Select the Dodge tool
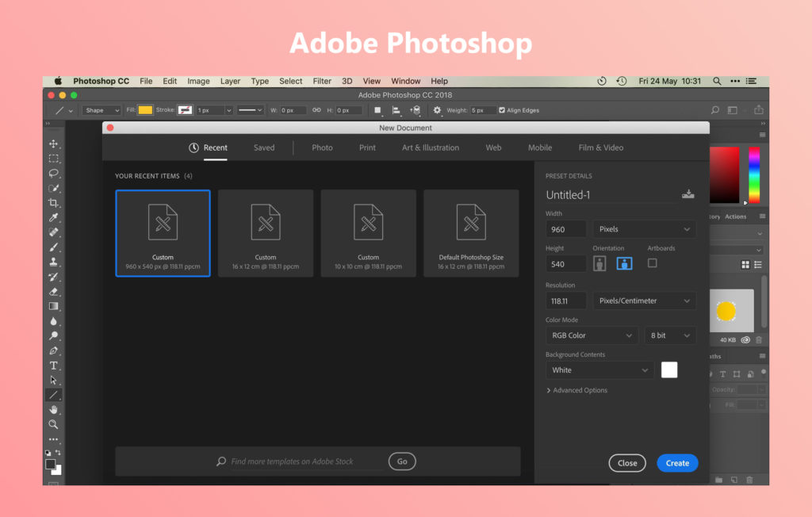The image size is (812, 517). pos(53,335)
